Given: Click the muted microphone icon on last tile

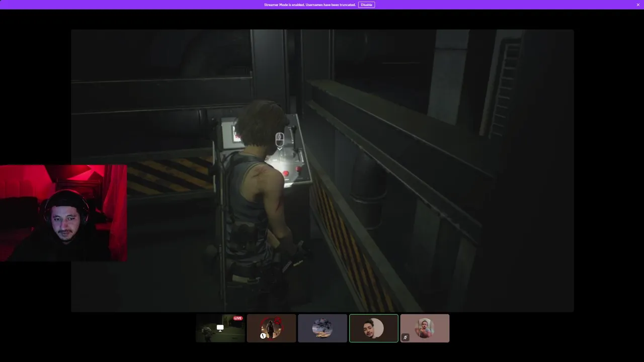Looking at the screenshot, I should coord(406,337).
